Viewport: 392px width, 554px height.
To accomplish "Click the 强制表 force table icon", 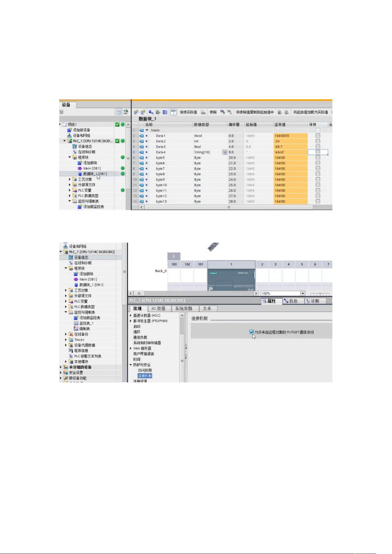I will 76,329.
